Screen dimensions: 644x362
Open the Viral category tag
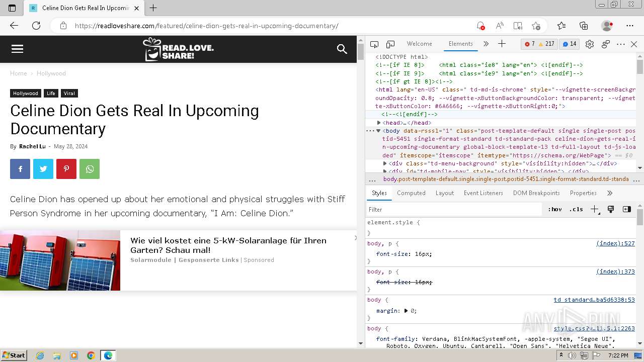click(x=69, y=94)
